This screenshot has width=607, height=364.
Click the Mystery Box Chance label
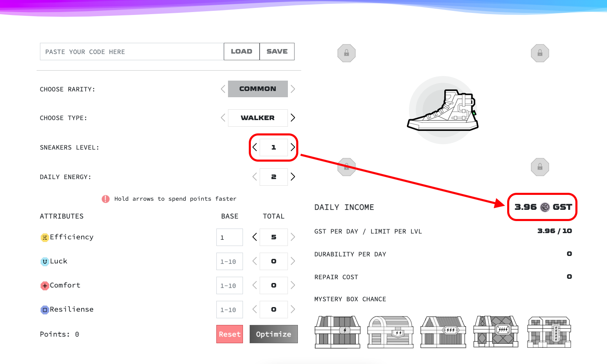(x=350, y=299)
